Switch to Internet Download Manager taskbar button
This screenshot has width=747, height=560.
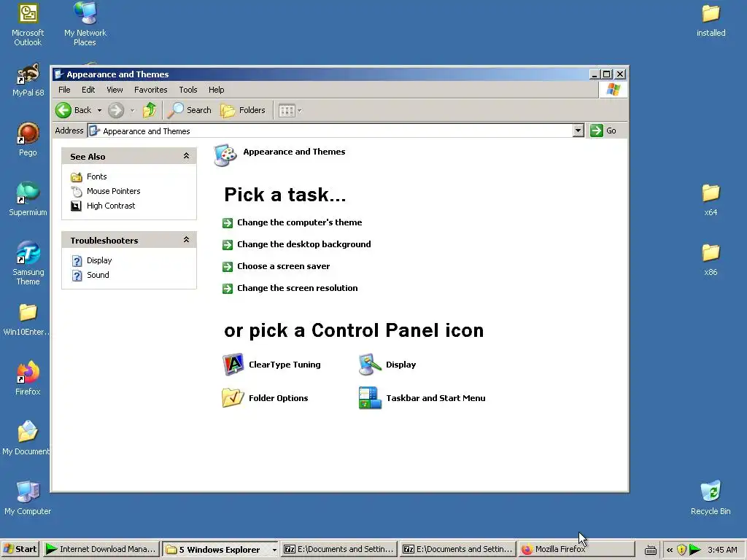(101, 549)
